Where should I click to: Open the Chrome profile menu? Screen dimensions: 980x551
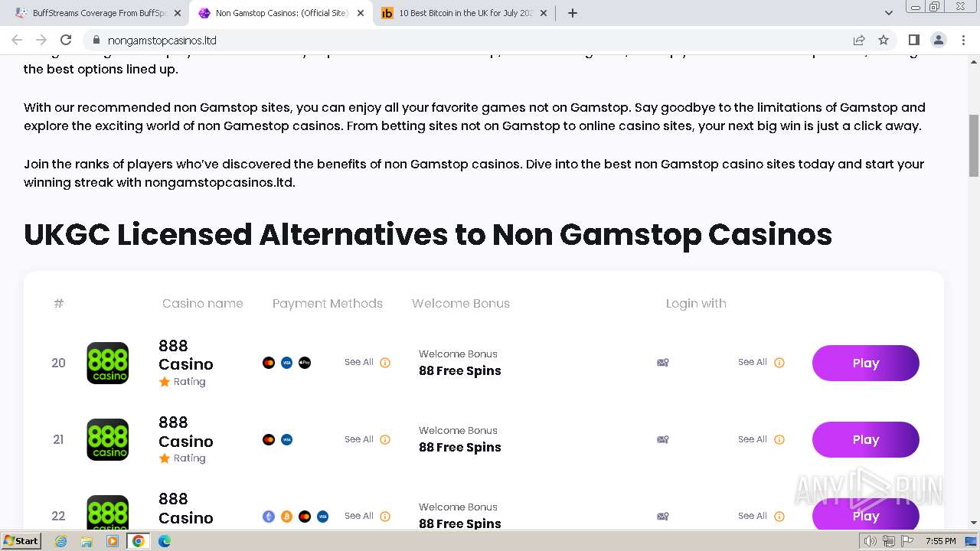(x=939, y=40)
